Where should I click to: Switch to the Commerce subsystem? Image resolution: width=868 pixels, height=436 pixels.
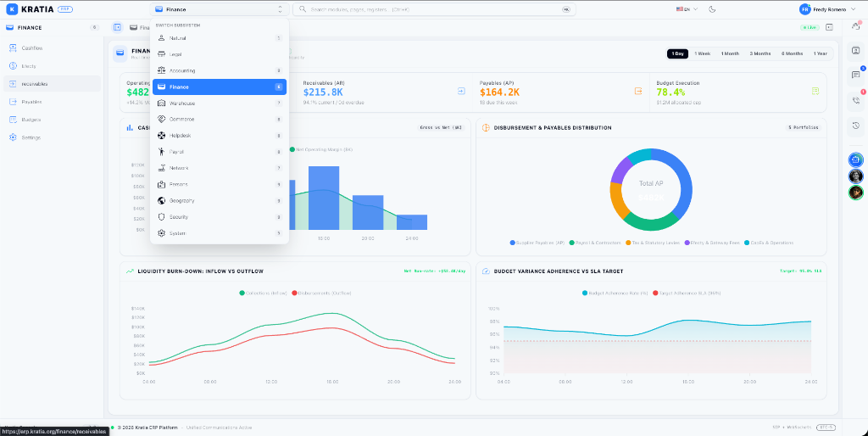tap(220, 119)
